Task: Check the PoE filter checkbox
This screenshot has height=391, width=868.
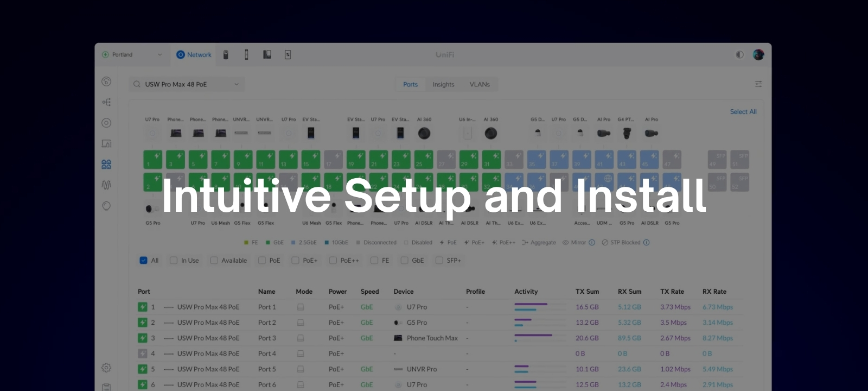Action: click(x=262, y=261)
